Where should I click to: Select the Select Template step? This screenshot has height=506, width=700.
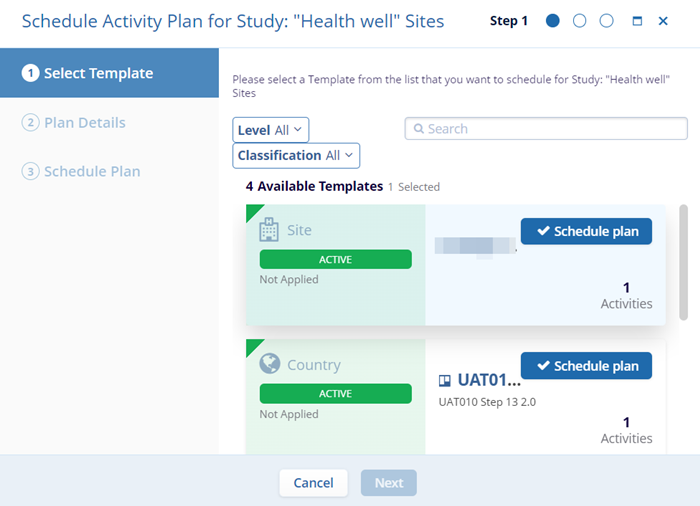click(x=98, y=73)
